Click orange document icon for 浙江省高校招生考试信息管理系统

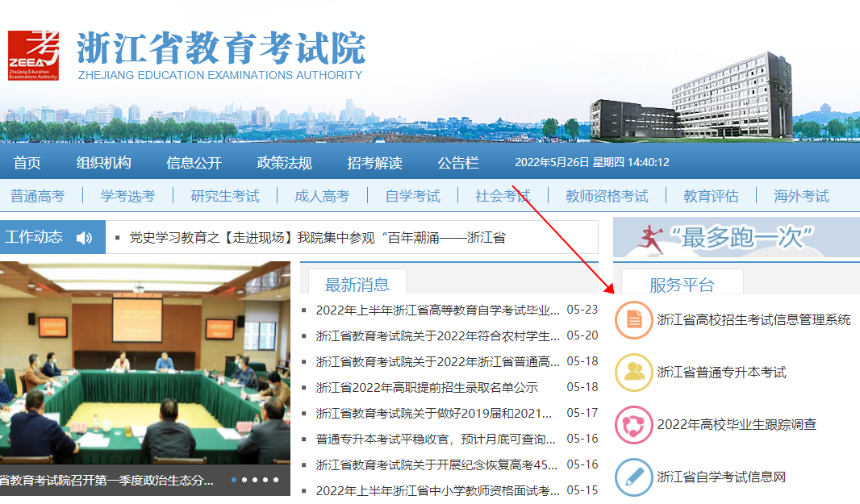(x=633, y=319)
